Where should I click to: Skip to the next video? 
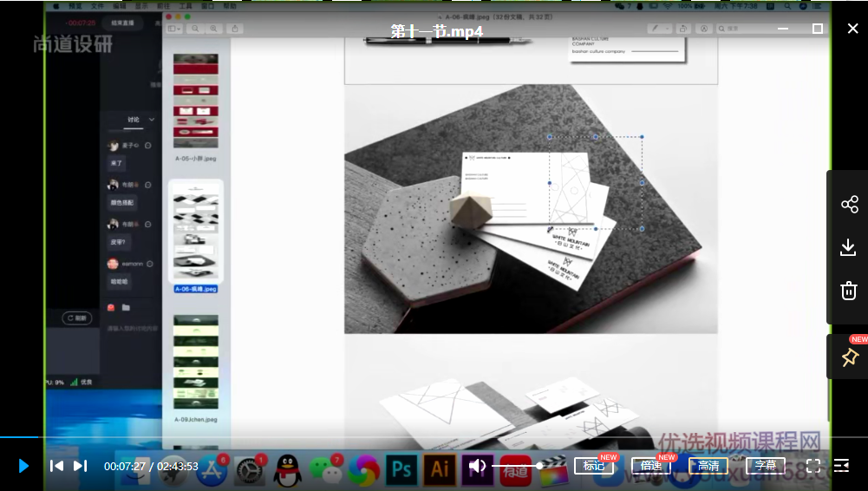tap(80, 466)
